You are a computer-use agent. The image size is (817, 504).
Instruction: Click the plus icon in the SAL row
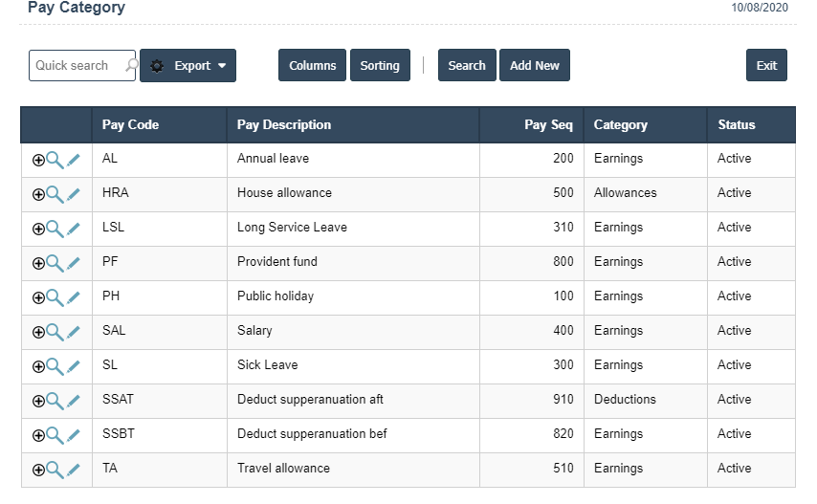(x=38, y=333)
